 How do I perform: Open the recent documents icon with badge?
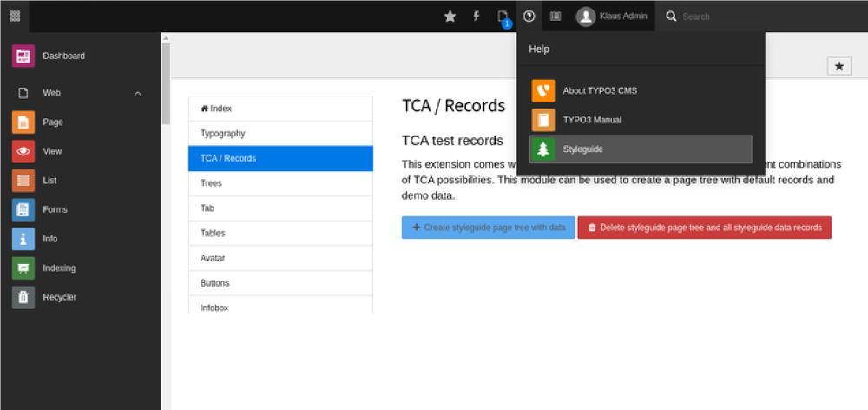click(x=503, y=17)
